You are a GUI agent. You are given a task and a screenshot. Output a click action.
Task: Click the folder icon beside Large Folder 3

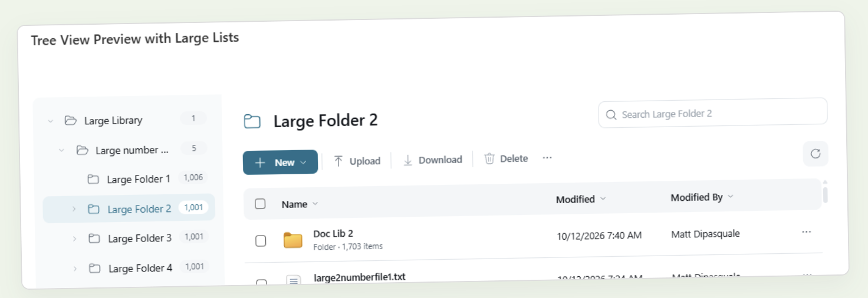click(94, 239)
